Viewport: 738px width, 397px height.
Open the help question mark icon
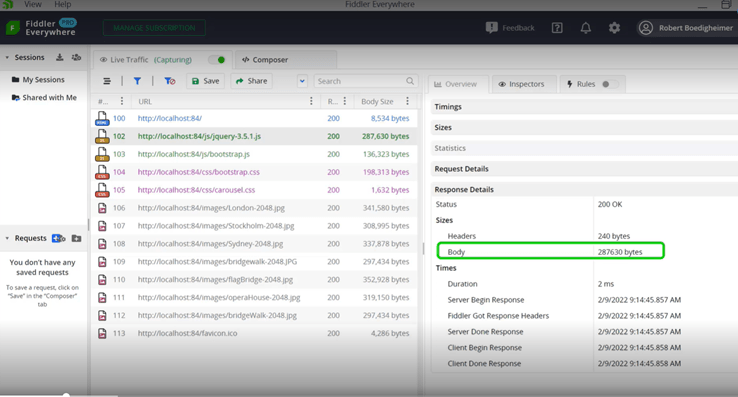[x=557, y=28]
